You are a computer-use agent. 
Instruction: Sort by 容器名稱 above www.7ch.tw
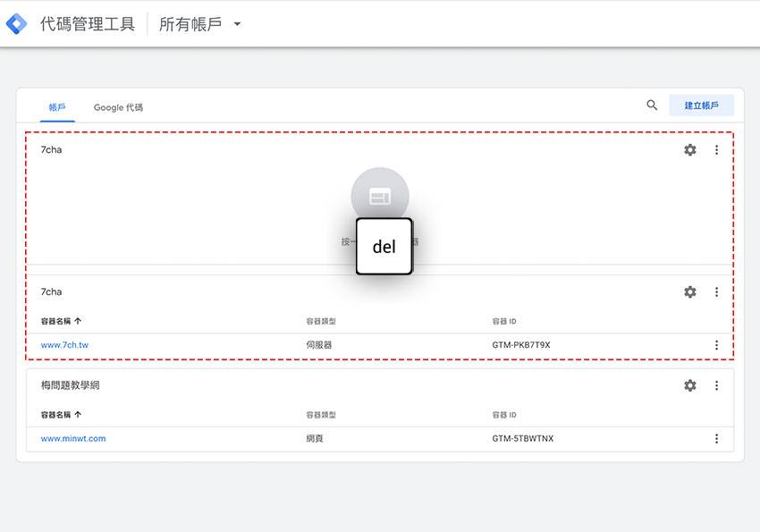[x=61, y=321]
